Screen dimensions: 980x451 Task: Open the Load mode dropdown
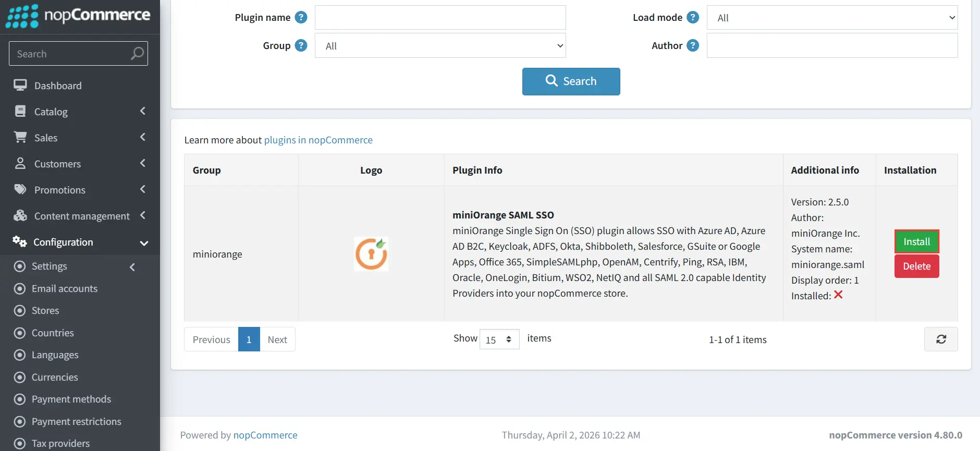coord(832,18)
